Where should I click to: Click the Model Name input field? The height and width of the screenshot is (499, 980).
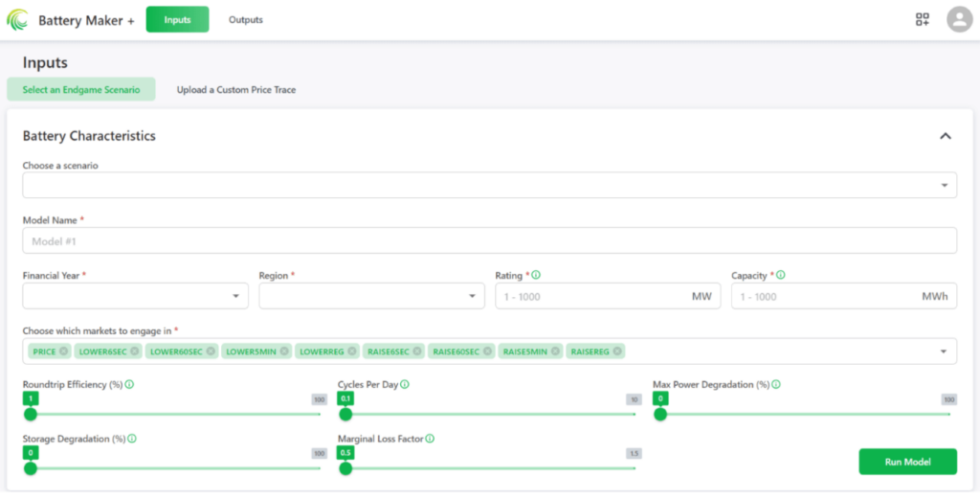[489, 241]
